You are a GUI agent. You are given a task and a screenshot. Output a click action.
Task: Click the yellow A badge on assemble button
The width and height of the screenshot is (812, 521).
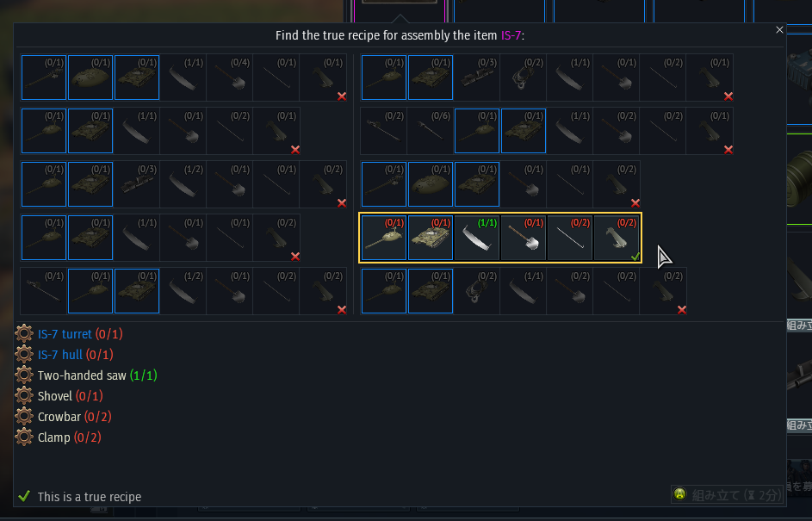[680, 494]
